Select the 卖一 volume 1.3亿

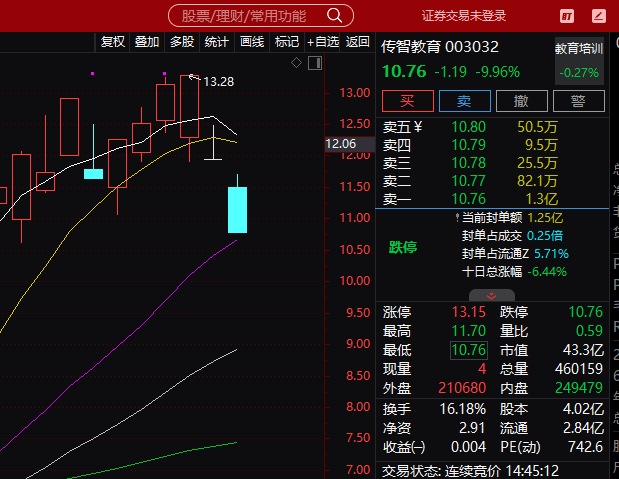[542, 199]
